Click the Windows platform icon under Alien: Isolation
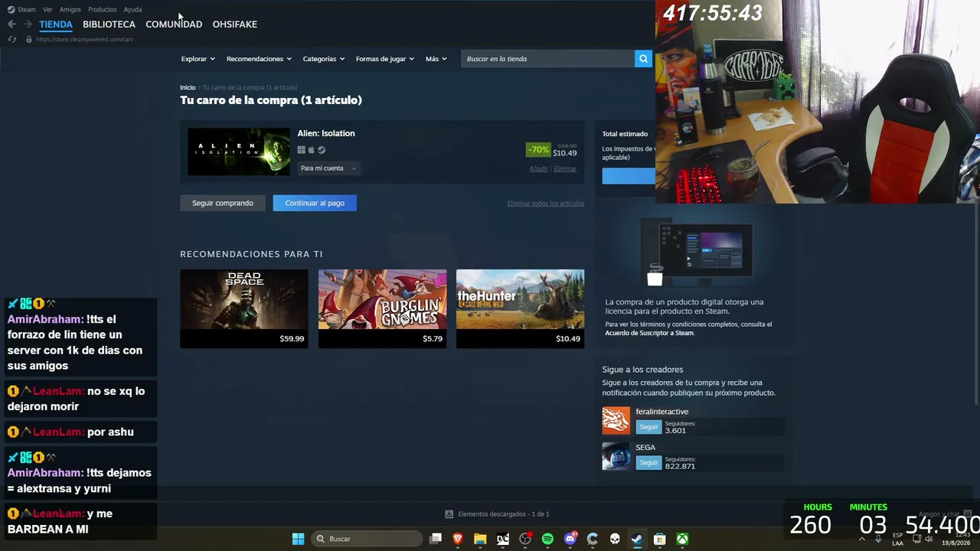 [x=302, y=150]
